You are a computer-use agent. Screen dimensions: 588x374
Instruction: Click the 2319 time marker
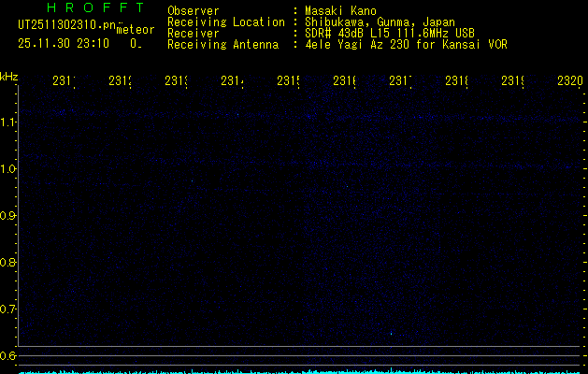click(513, 81)
